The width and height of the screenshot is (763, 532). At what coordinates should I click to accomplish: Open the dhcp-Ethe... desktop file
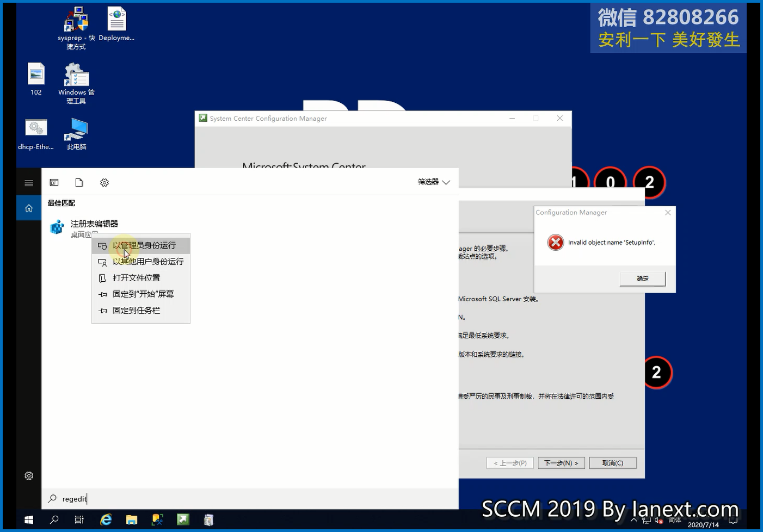click(x=36, y=134)
